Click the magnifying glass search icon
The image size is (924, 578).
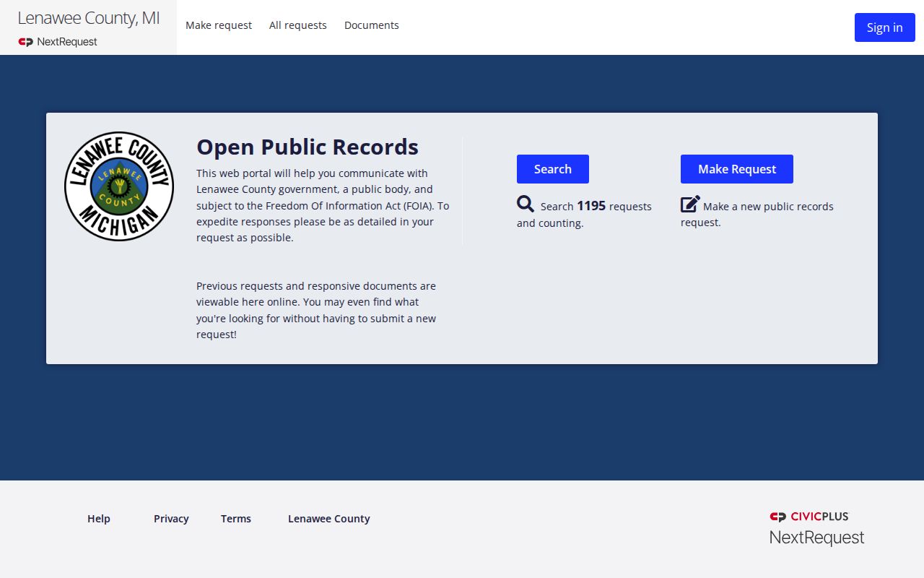click(526, 204)
